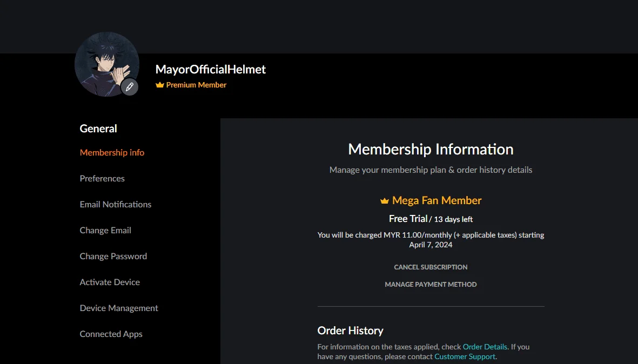Open Membership info in the sidebar
The width and height of the screenshot is (638, 364).
112,152
